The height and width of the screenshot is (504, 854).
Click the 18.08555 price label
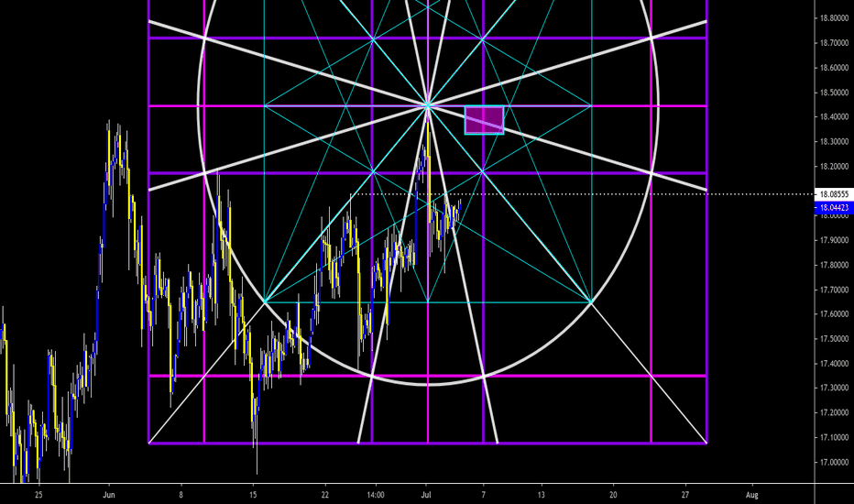(834, 194)
